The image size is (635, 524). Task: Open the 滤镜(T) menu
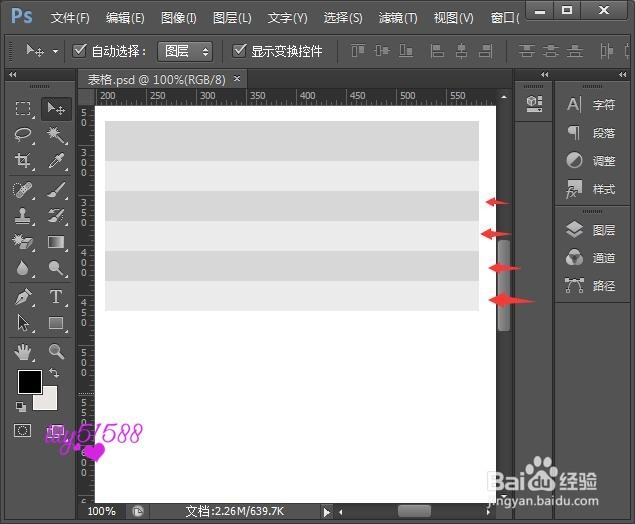click(x=398, y=18)
